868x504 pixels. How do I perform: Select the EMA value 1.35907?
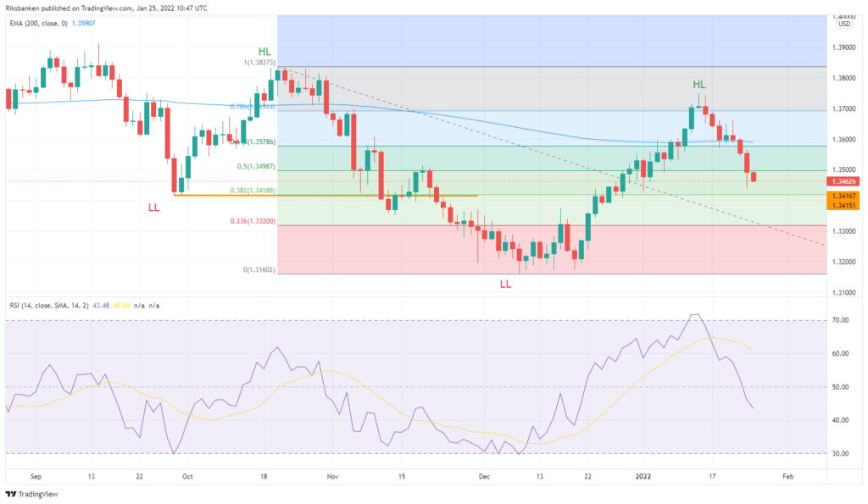84,23
